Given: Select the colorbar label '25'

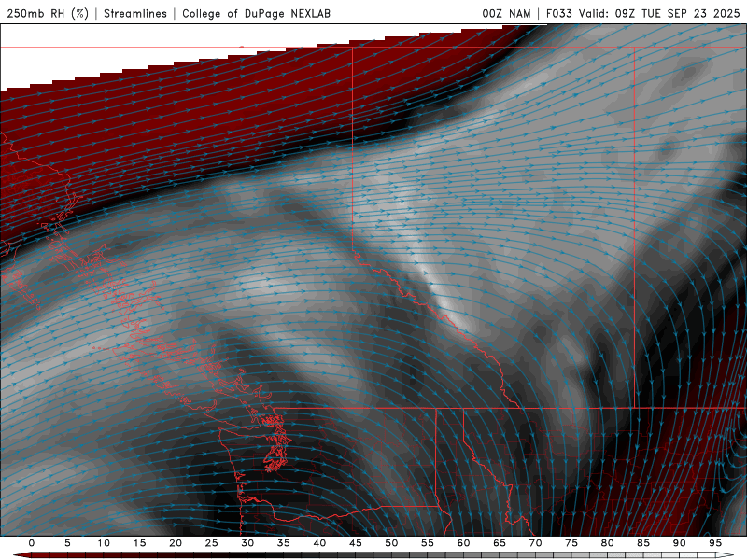Looking at the screenshot, I should click(x=212, y=543).
